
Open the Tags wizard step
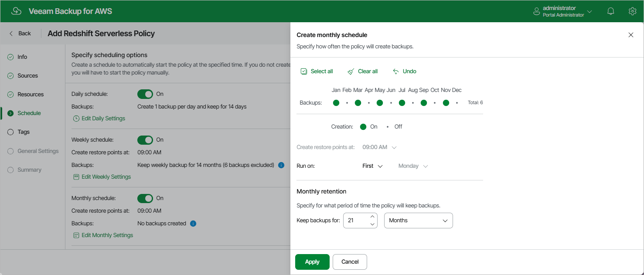tap(19, 132)
